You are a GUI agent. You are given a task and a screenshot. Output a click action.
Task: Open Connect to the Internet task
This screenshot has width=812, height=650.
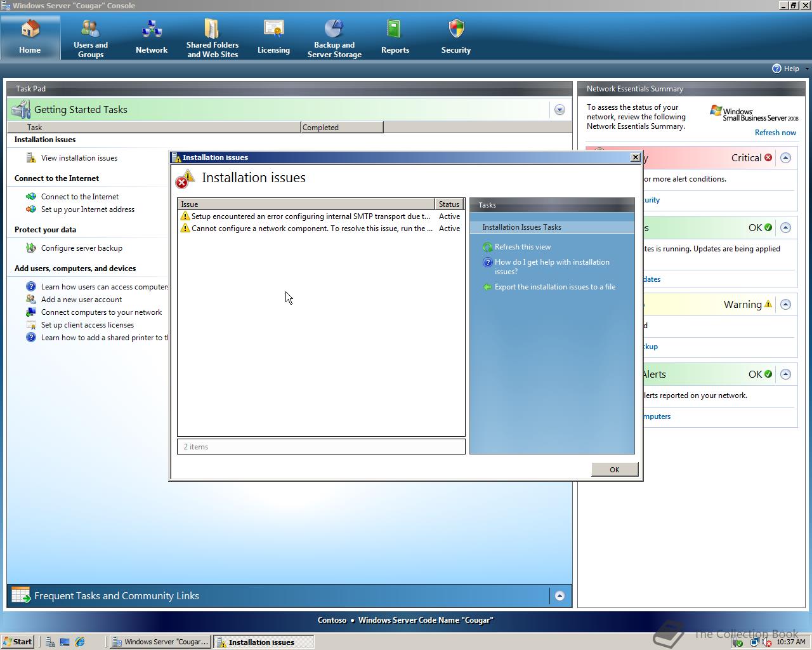pyautogui.click(x=80, y=197)
